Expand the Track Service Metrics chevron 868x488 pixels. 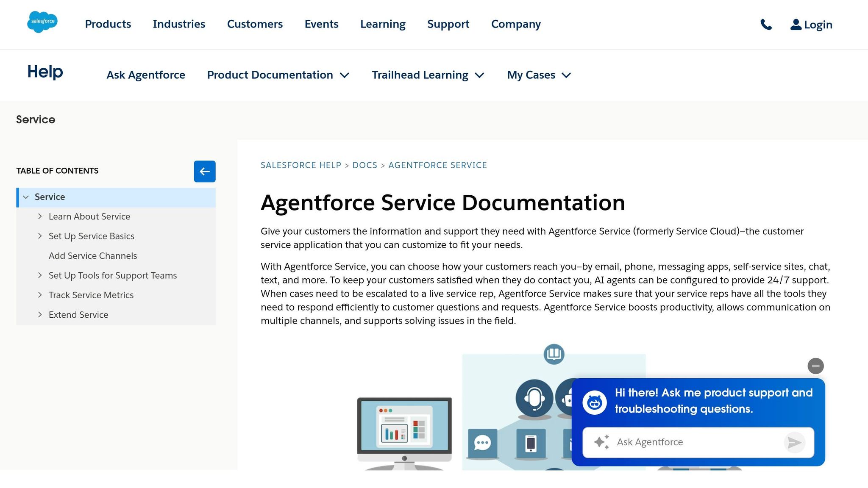40,295
